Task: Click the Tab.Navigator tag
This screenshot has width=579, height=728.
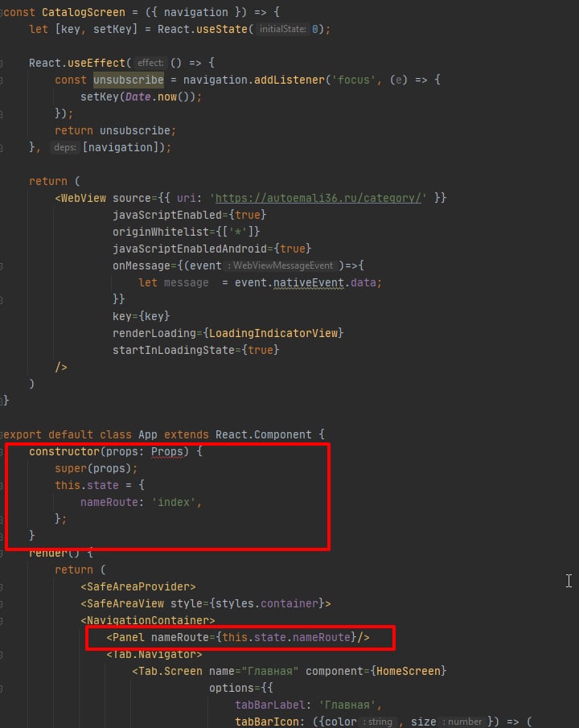Action: (x=154, y=654)
